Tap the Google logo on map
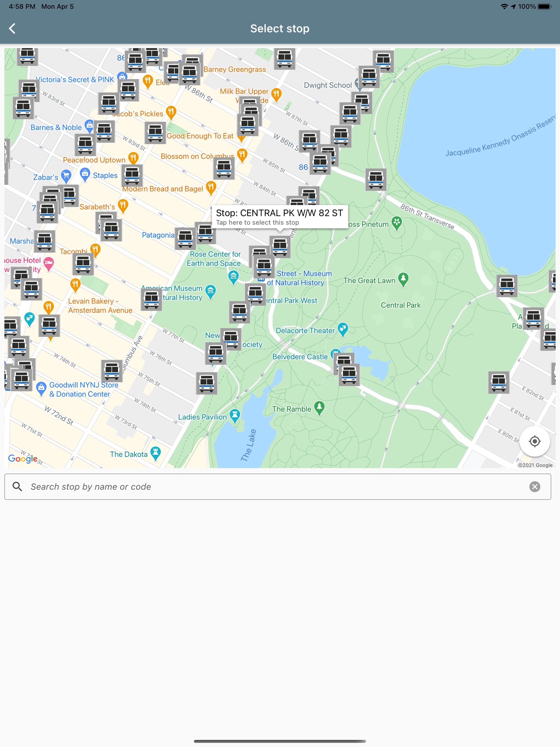The height and width of the screenshot is (747, 560). coord(23,459)
